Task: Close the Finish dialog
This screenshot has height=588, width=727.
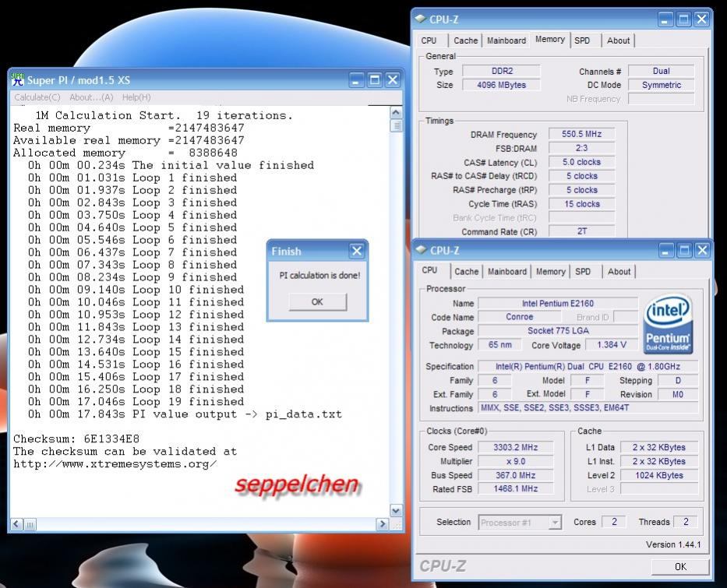Action: coord(357,251)
